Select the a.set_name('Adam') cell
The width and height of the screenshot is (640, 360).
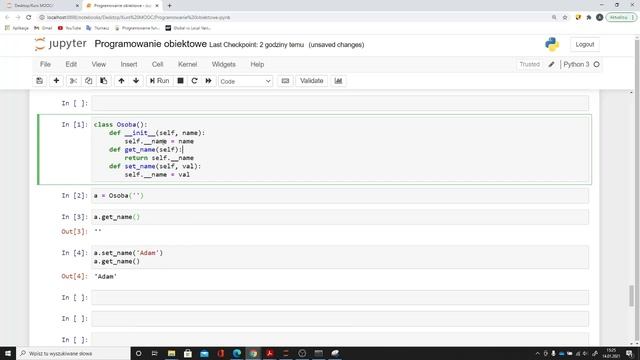[x=340, y=257]
